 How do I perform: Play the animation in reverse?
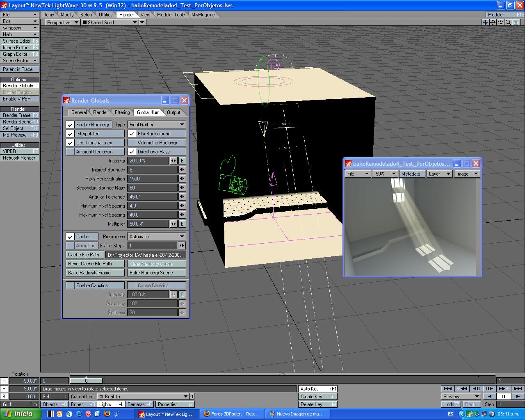[x=489, y=397]
